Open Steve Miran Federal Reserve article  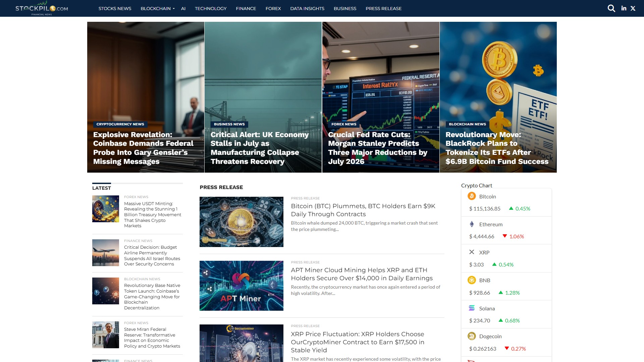152,338
